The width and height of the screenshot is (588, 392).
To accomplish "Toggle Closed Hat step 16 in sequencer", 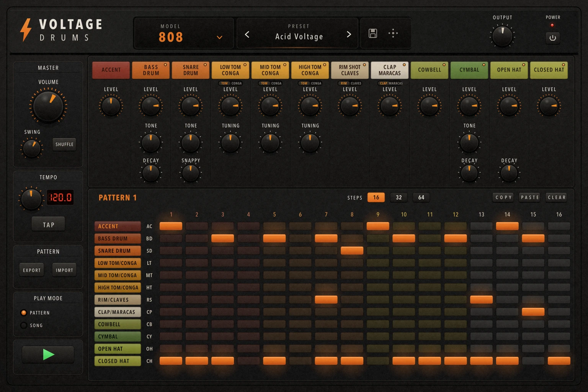I will 559,361.
